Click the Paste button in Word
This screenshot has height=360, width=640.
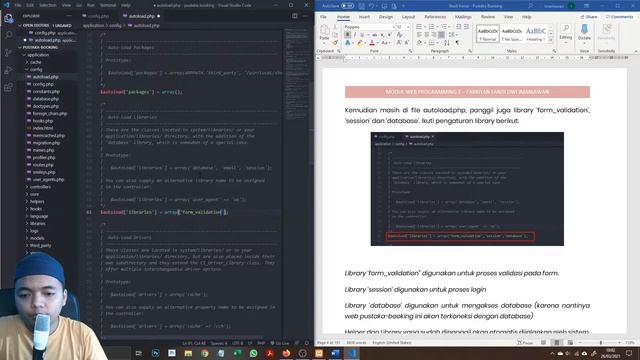click(324, 32)
